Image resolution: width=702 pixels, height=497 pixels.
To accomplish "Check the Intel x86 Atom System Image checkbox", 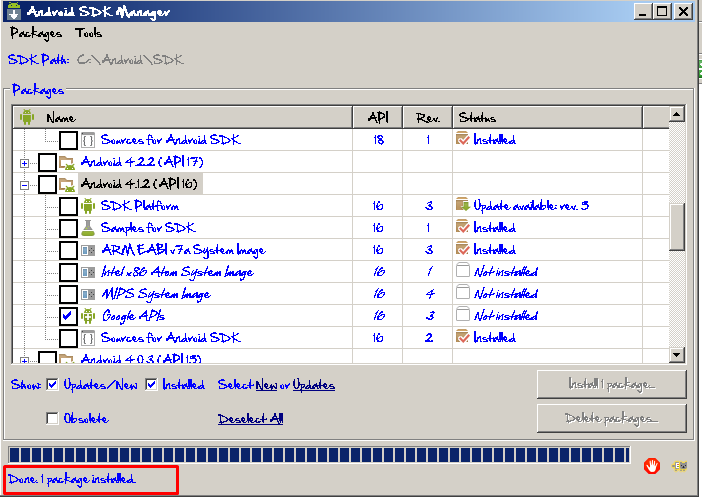I will [68, 272].
